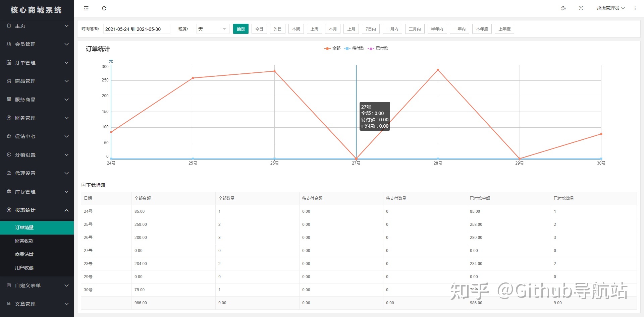Click the document icon beside 文章管理
Viewport: 644px width, 317px height.
(x=9, y=304)
